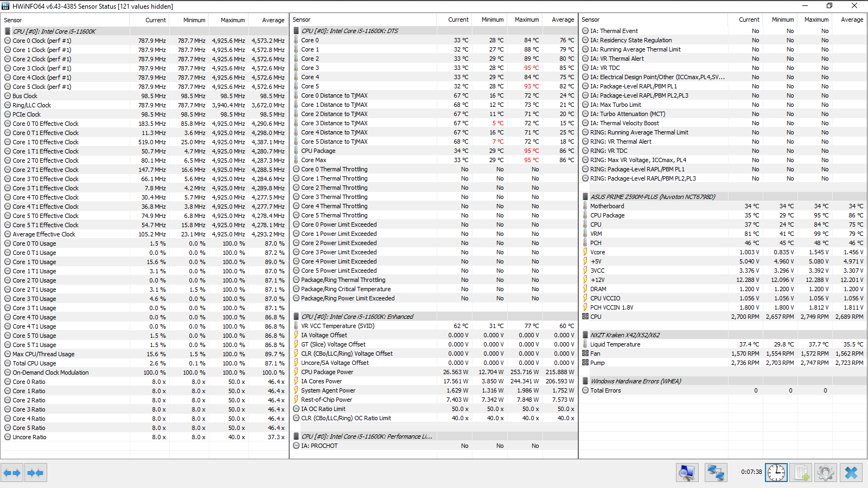Select the CPU [#0]: Intel Core i5-11600K: Enhanced group
The image size is (868, 488).
click(x=433, y=317)
